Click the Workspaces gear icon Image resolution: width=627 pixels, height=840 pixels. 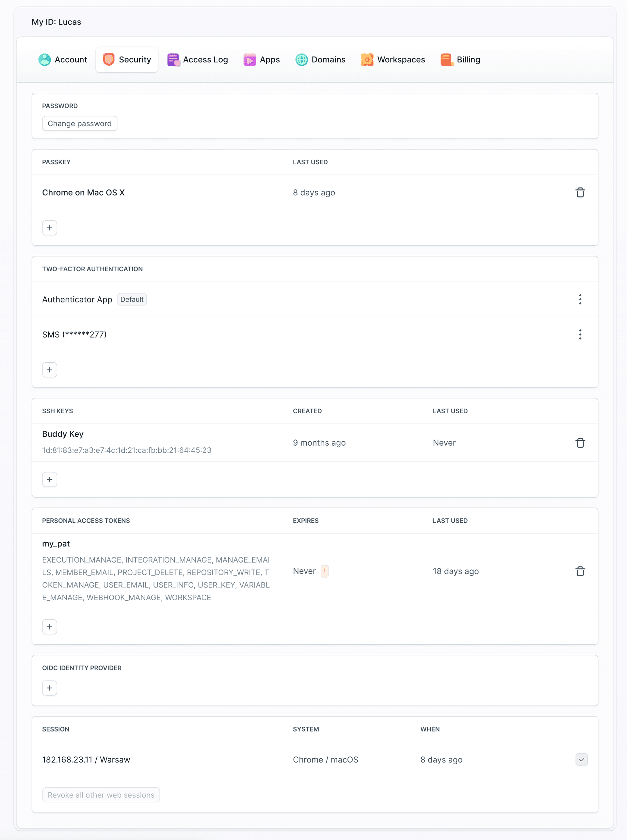(x=367, y=59)
